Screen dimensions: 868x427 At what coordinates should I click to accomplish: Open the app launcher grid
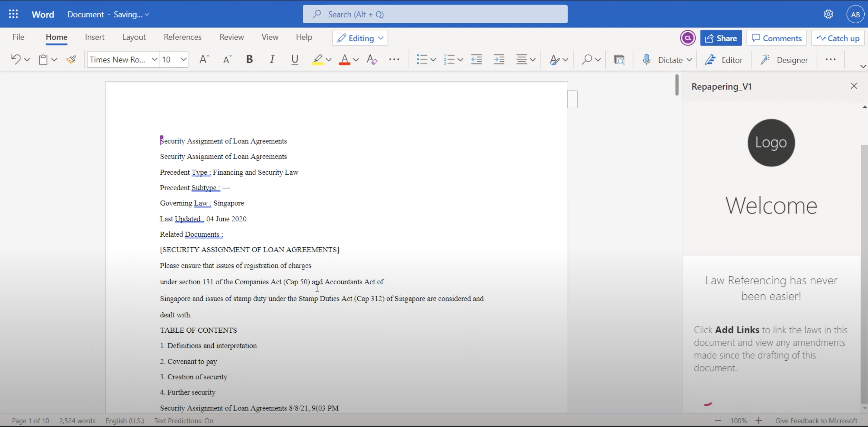click(x=14, y=14)
